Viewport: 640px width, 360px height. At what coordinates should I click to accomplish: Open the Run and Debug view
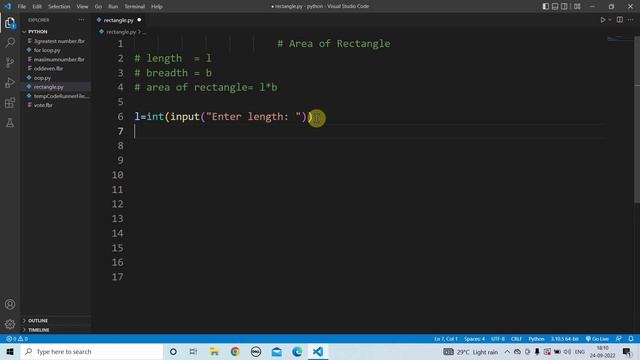[x=10, y=82]
